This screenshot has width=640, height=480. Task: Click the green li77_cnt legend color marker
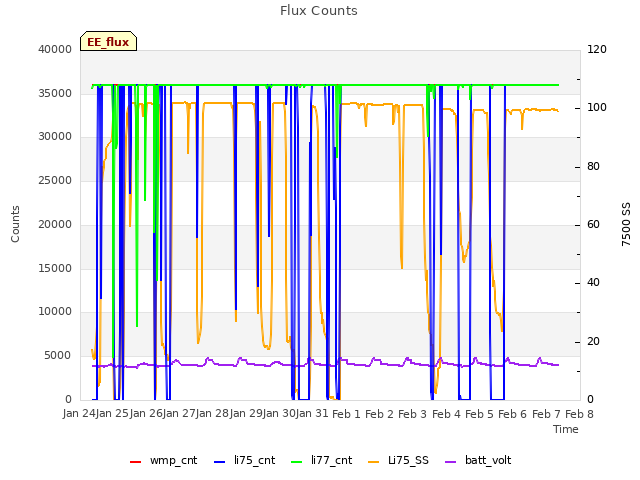297,462
